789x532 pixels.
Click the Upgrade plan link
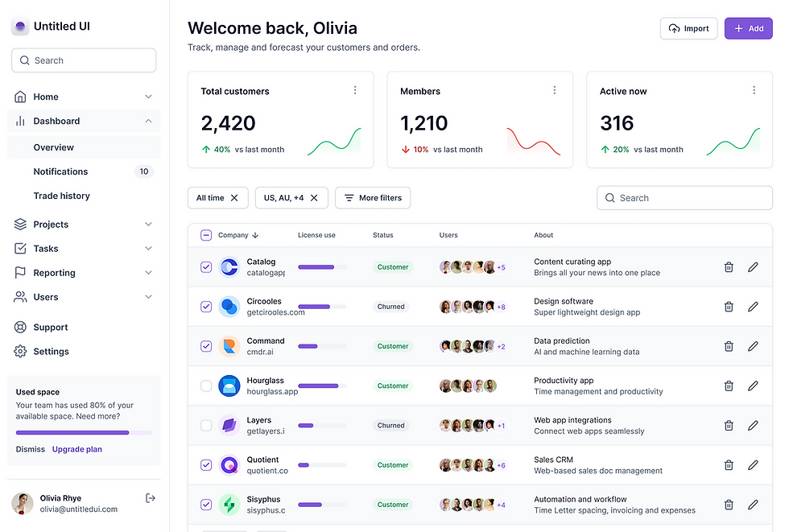77,449
